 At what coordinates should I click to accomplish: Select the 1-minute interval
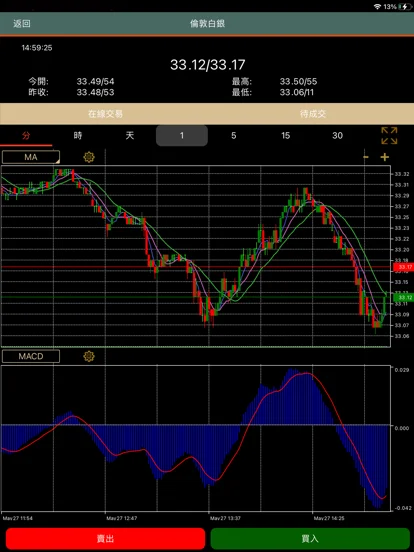(x=182, y=136)
